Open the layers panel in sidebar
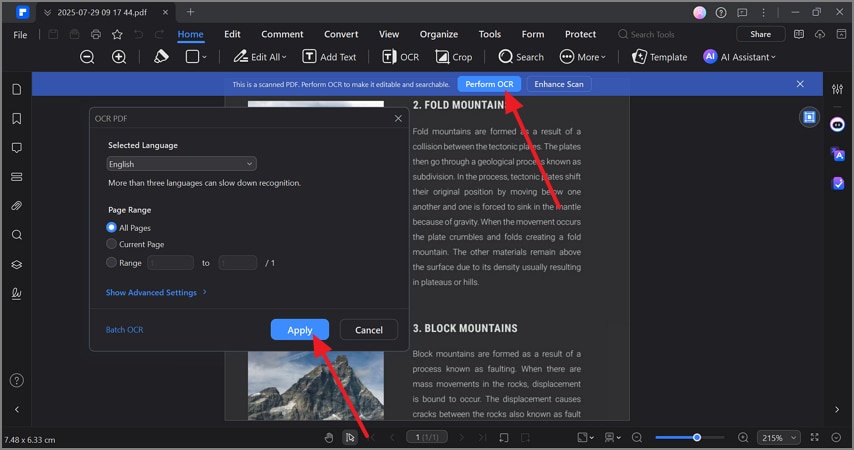854x450 pixels. point(17,264)
